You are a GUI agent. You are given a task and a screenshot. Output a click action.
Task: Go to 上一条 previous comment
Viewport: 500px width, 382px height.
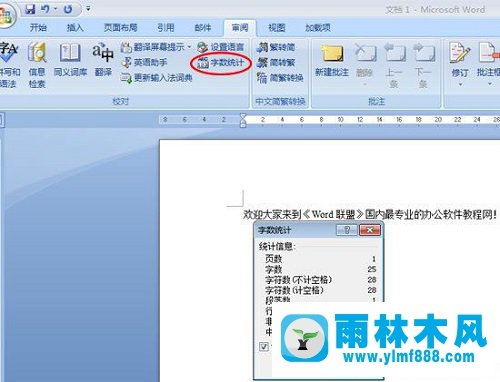[x=394, y=65]
